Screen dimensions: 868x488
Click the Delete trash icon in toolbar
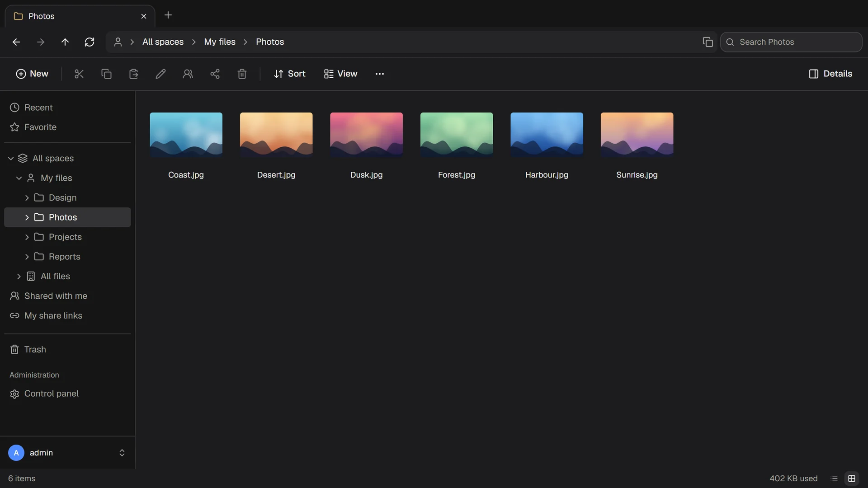(242, 74)
